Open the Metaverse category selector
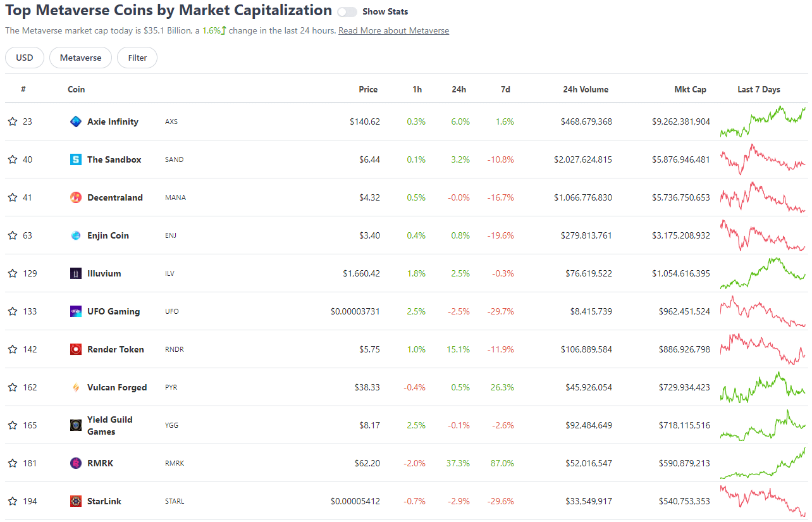The height and width of the screenshot is (522, 812). (x=80, y=58)
